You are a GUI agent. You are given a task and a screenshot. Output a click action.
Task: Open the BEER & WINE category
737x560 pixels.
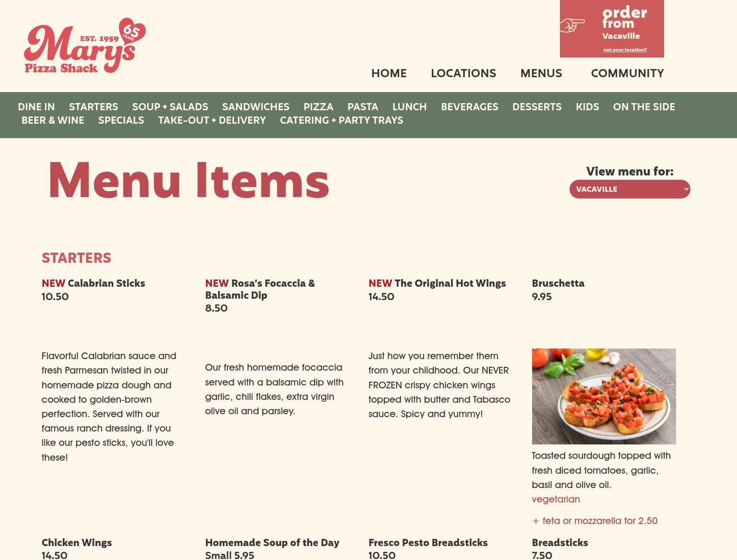[53, 120]
